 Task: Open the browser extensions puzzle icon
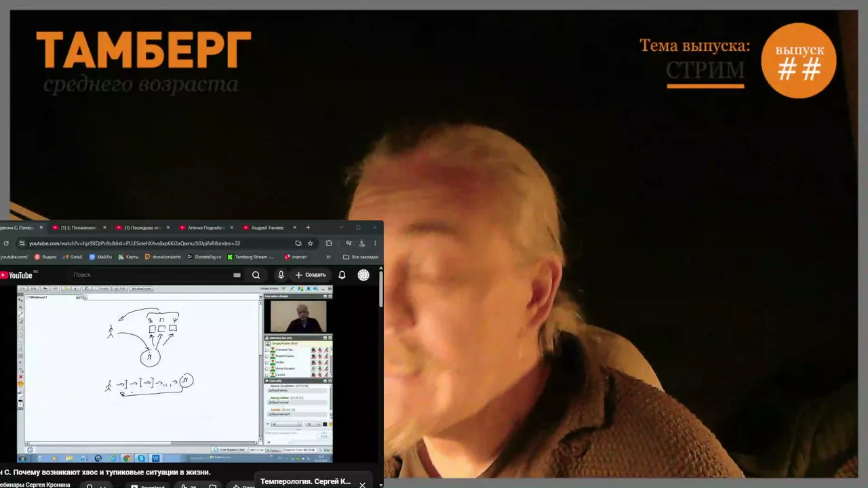pos(329,243)
